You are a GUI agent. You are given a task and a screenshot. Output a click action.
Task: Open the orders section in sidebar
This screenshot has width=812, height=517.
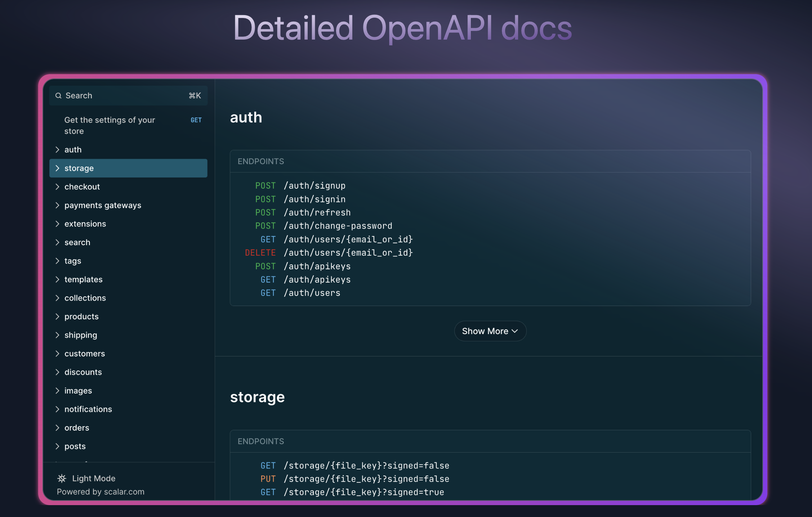[x=128, y=428]
